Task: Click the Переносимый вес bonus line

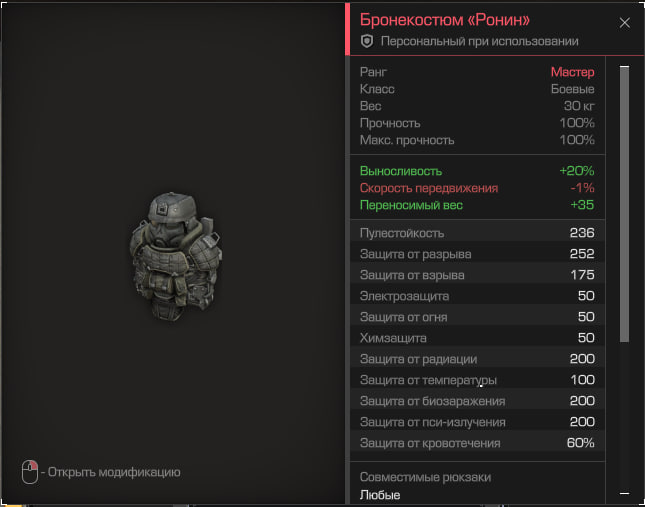Action: 478,205
